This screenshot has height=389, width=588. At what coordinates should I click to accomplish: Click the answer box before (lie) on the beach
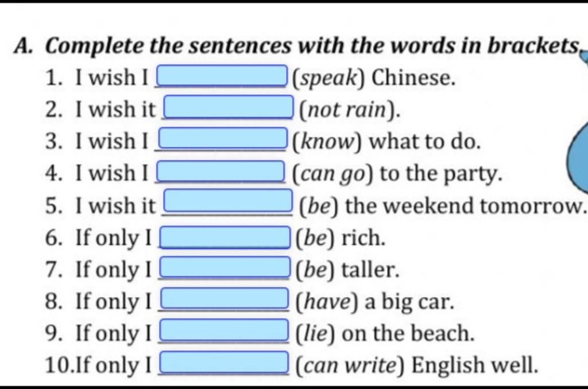point(225,330)
